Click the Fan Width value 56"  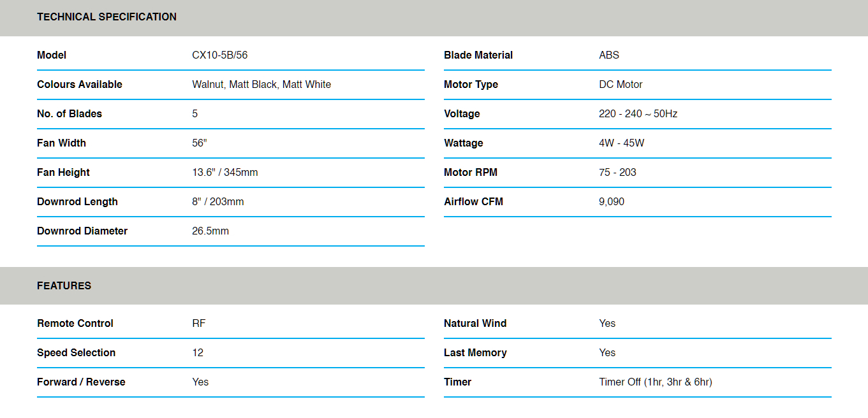tap(200, 143)
